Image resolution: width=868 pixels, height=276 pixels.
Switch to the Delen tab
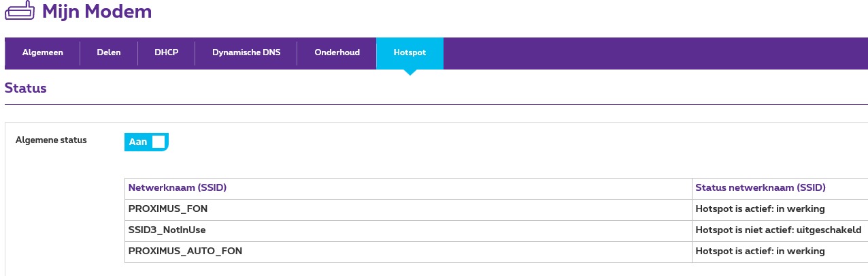point(109,52)
